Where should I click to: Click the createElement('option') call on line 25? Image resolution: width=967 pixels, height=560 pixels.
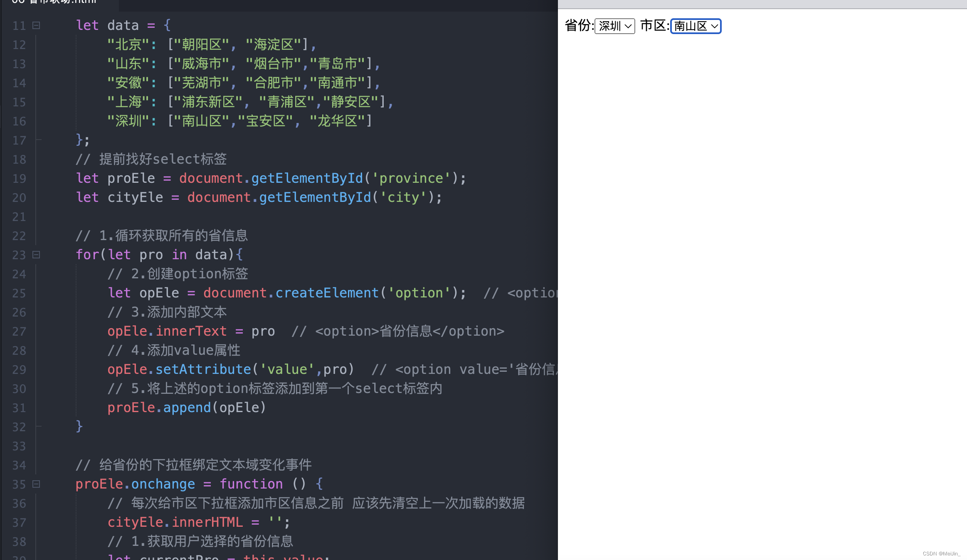pos(367,293)
